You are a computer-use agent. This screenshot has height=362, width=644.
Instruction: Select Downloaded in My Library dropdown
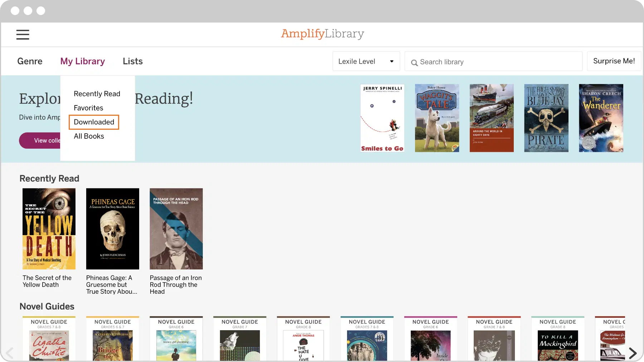94,122
